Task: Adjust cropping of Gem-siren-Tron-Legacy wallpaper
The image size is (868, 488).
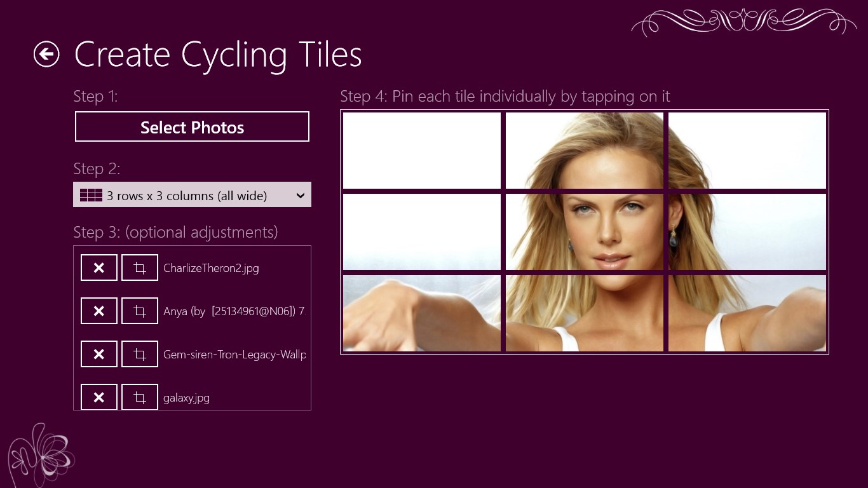Action: pos(139,354)
